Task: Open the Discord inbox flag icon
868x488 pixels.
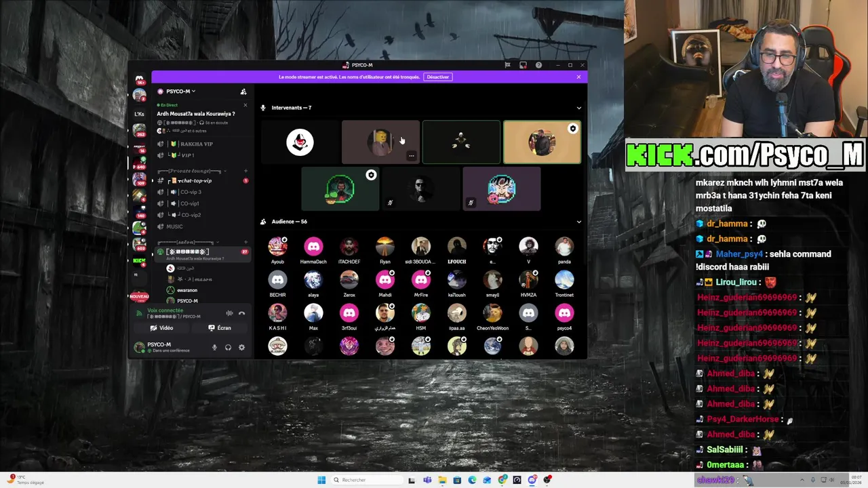Action: (x=507, y=65)
